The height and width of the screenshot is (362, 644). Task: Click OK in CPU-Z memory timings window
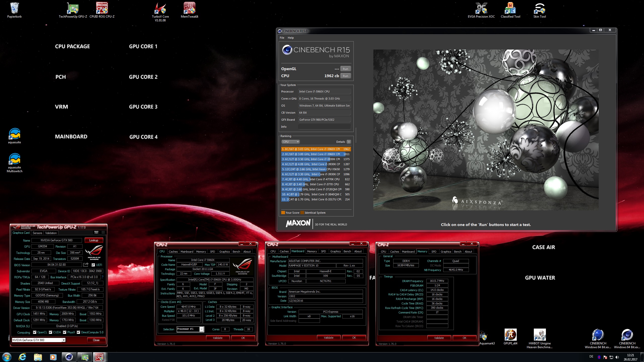(464, 338)
